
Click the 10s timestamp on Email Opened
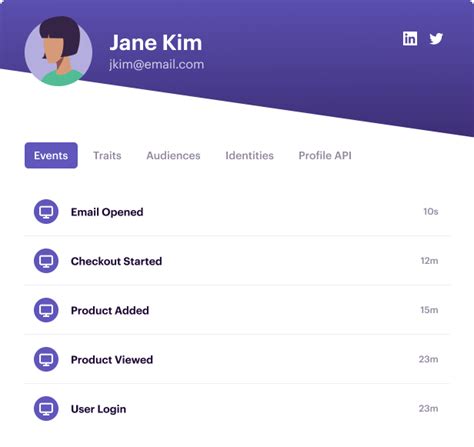tap(431, 212)
